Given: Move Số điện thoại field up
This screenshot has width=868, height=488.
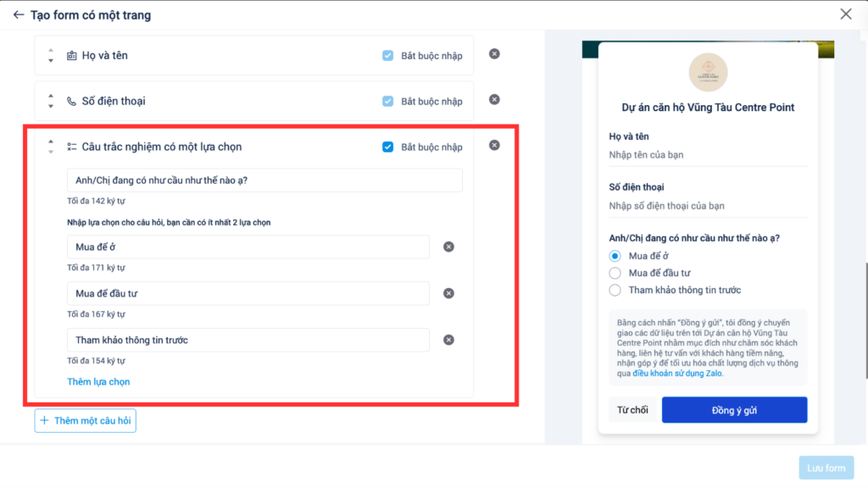Looking at the screenshot, I should point(51,97).
